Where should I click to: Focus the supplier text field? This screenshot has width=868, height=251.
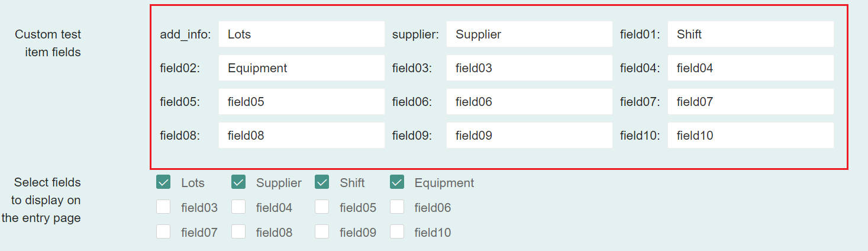pyautogui.click(x=529, y=34)
